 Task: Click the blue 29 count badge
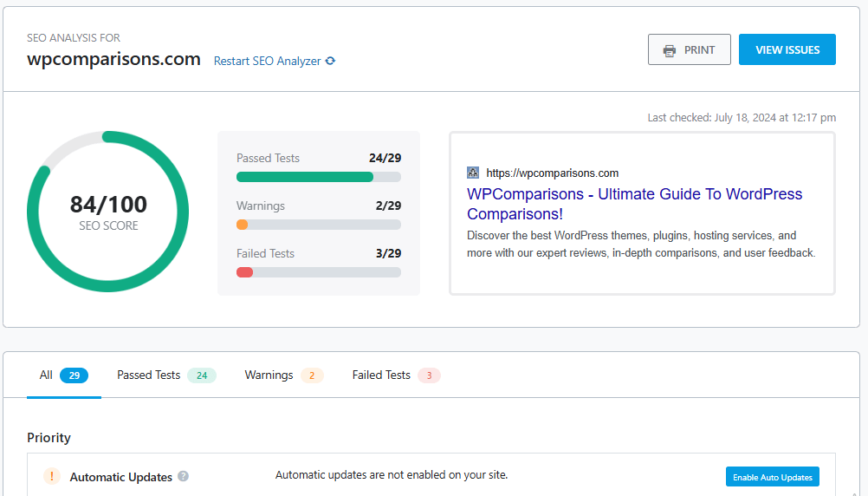tap(74, 375)
